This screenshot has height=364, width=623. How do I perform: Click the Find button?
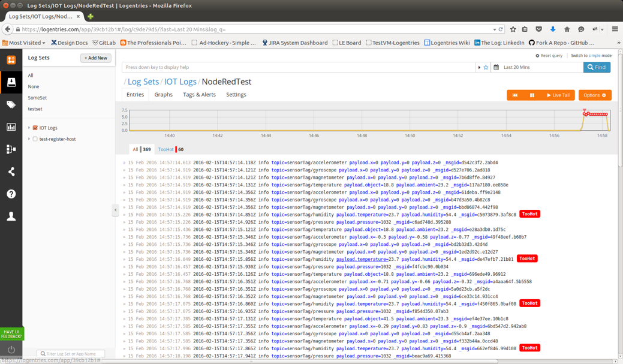(x=597, y=67)
